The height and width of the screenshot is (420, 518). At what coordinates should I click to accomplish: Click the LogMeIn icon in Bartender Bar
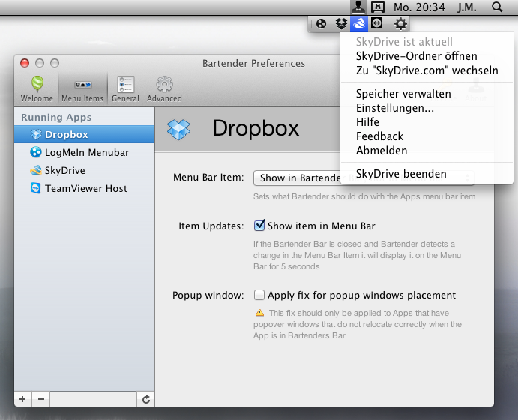(321, 24)
